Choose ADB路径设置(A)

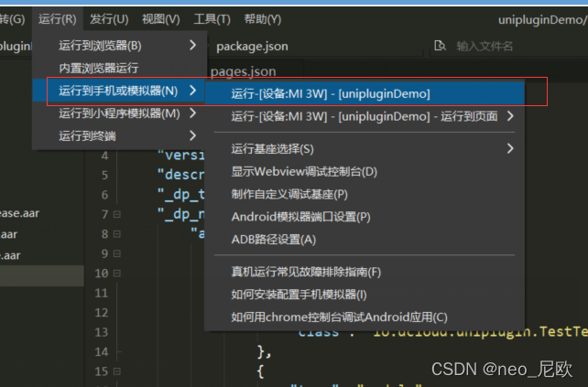click(x=365, y=240)
